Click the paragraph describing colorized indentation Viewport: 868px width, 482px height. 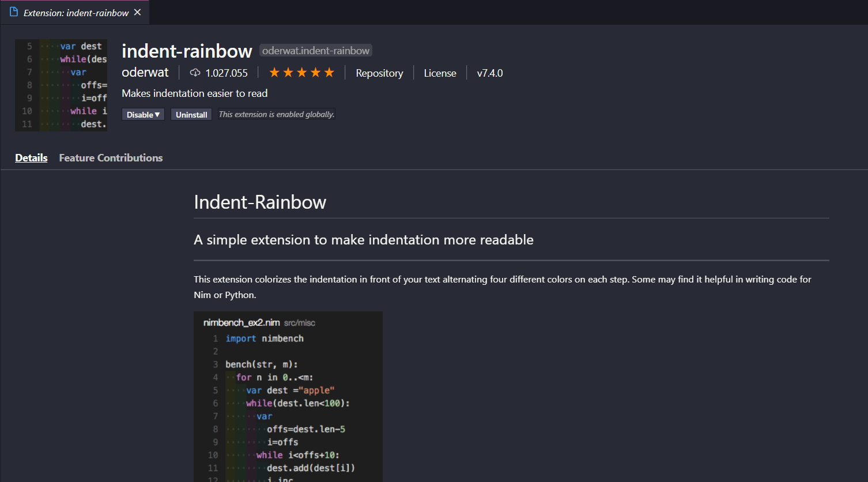503,287
